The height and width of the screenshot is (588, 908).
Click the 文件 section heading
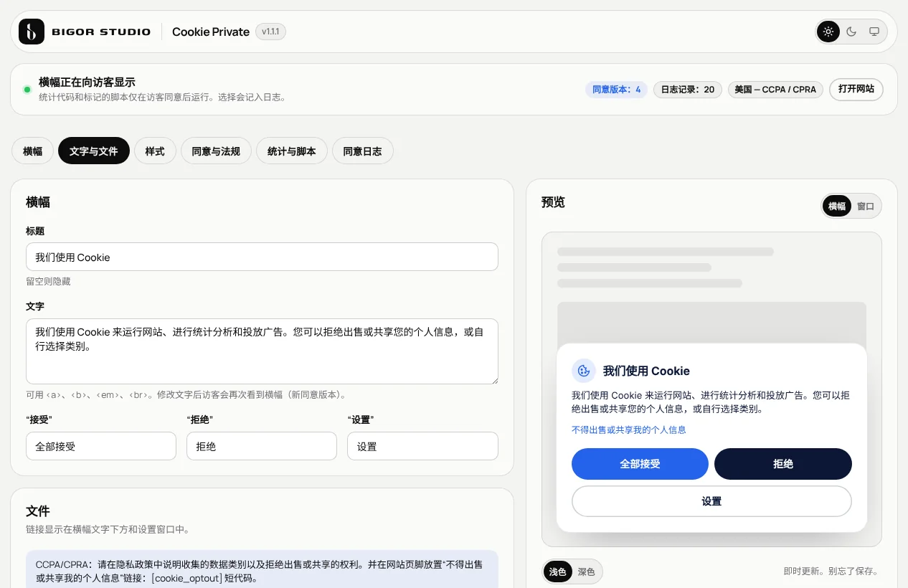(38, 511)
